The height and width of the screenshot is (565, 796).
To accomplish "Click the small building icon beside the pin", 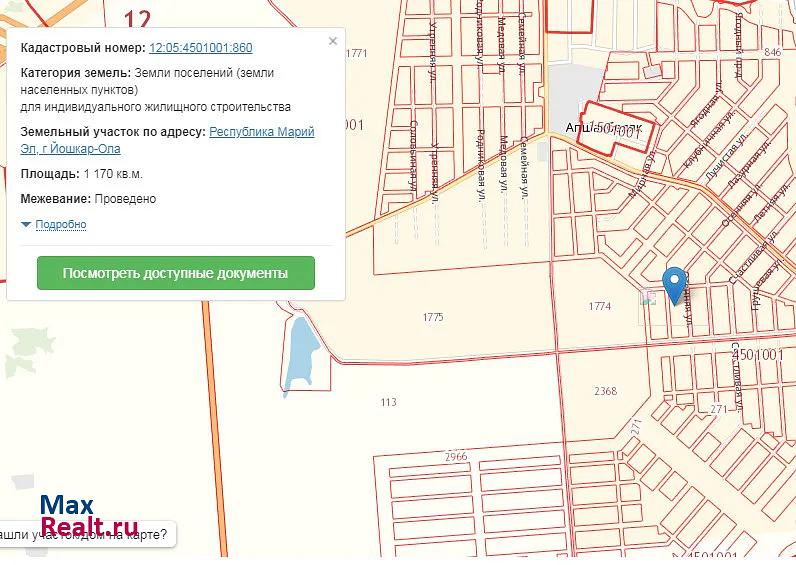I will coord(649,297).
